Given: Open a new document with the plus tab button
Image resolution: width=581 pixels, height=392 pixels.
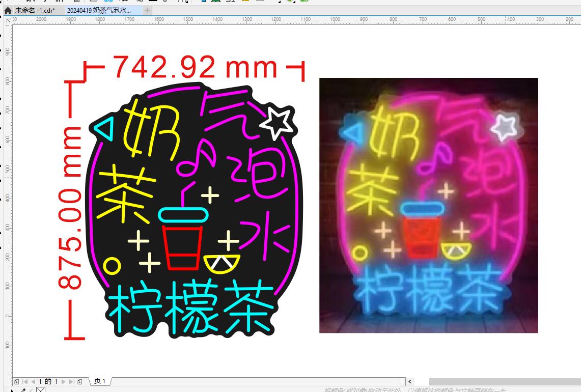Looking at the screenshot, I should 148,10.
